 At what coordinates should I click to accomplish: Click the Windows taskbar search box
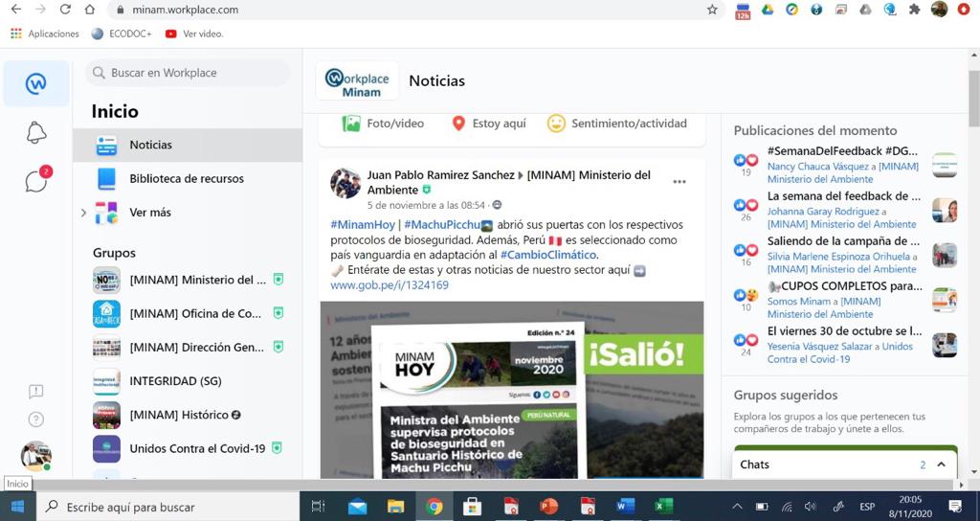pyautogui.click(x=167, y=507)
